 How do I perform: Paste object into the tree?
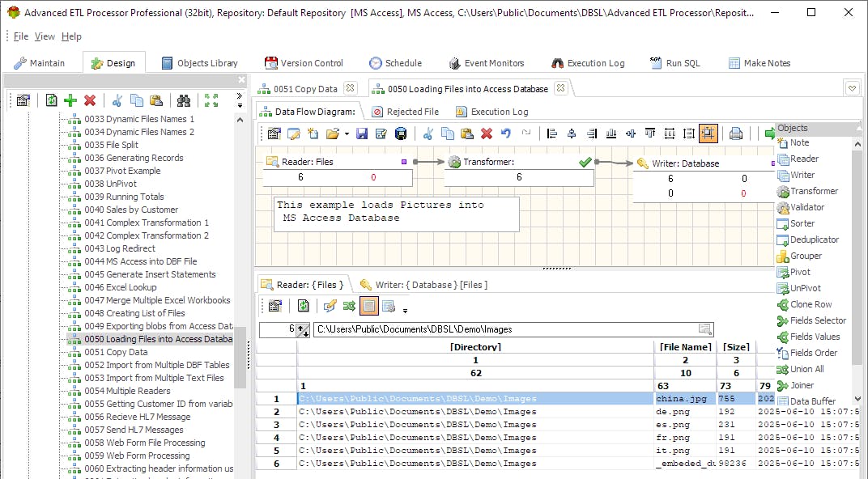[156, 100]
